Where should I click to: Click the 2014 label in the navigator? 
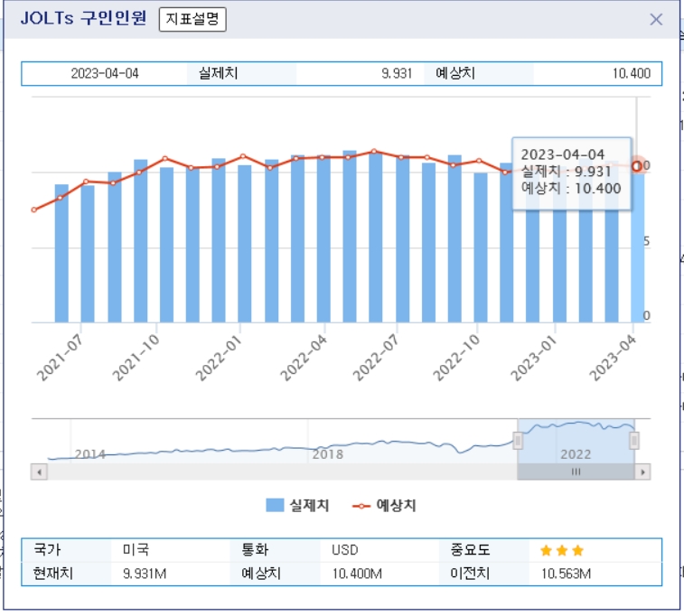(x=89, y=454)
